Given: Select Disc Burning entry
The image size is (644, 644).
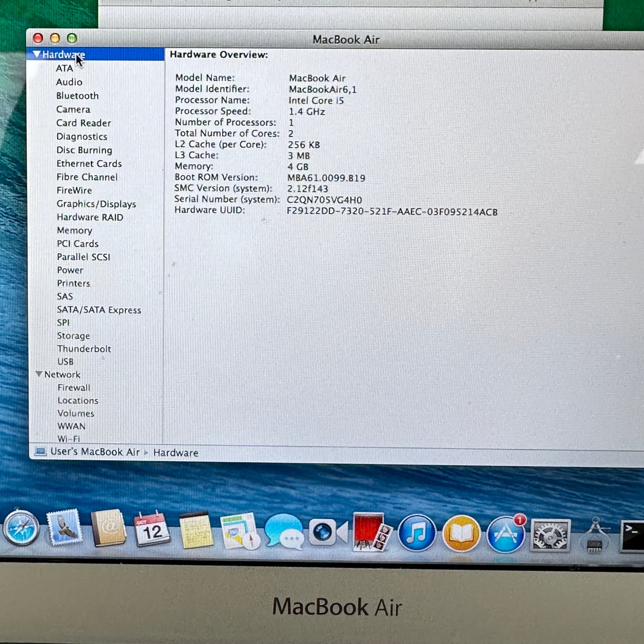Looking at the screenshot, I should 84,150.
